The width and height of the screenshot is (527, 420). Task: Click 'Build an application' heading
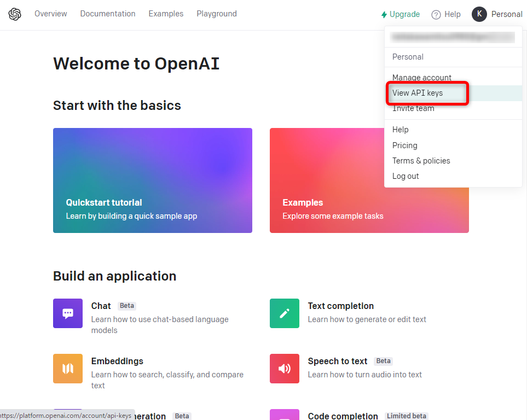pos(114,276)
